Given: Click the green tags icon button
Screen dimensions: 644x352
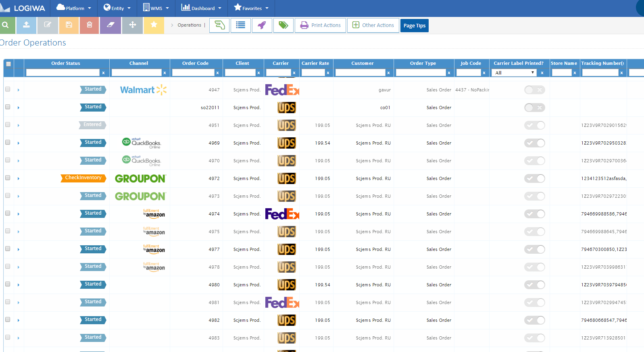Looking at the screenshot, I should click(283, 25).
